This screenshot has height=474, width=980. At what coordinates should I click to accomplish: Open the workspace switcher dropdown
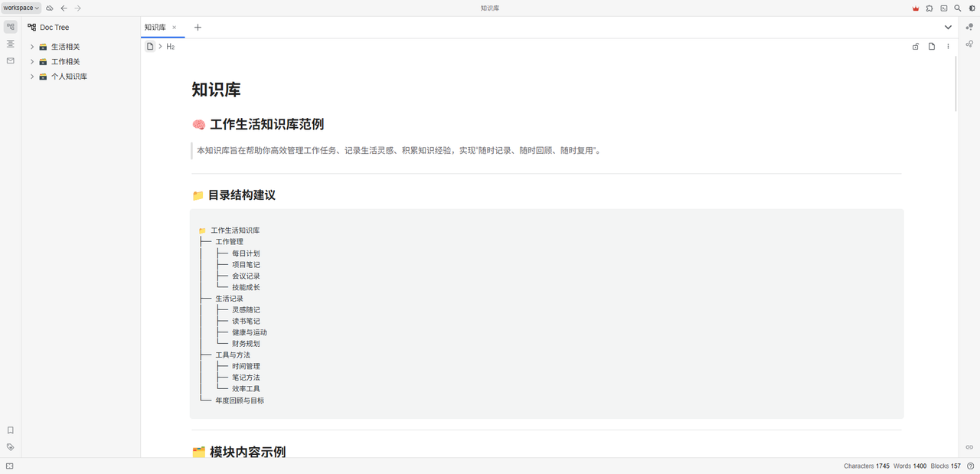click(21, 8)
